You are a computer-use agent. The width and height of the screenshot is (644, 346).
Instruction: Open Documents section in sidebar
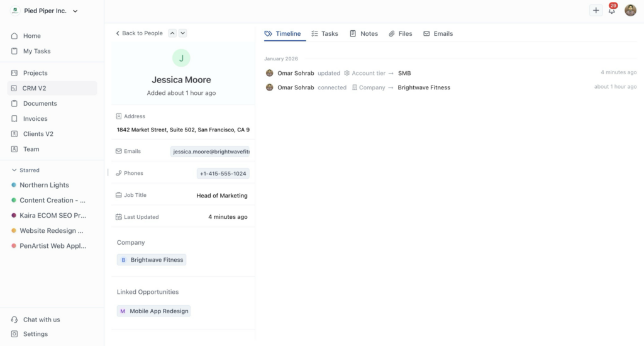[40, 104]
